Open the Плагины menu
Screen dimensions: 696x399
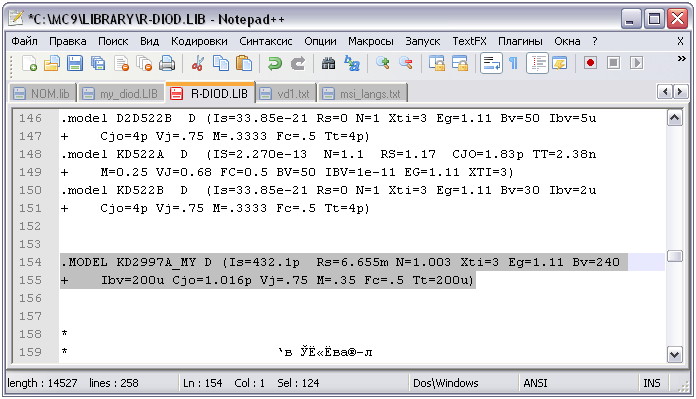(520, 41)
